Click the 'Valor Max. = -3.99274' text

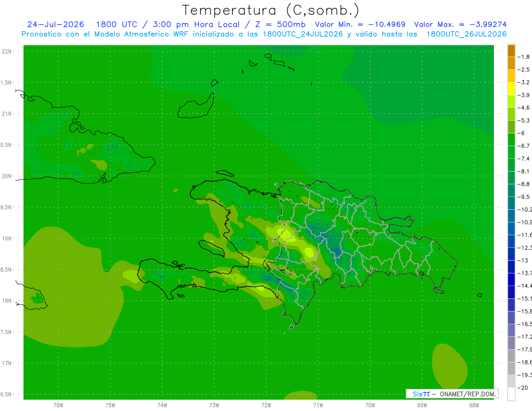click(461, 24)
